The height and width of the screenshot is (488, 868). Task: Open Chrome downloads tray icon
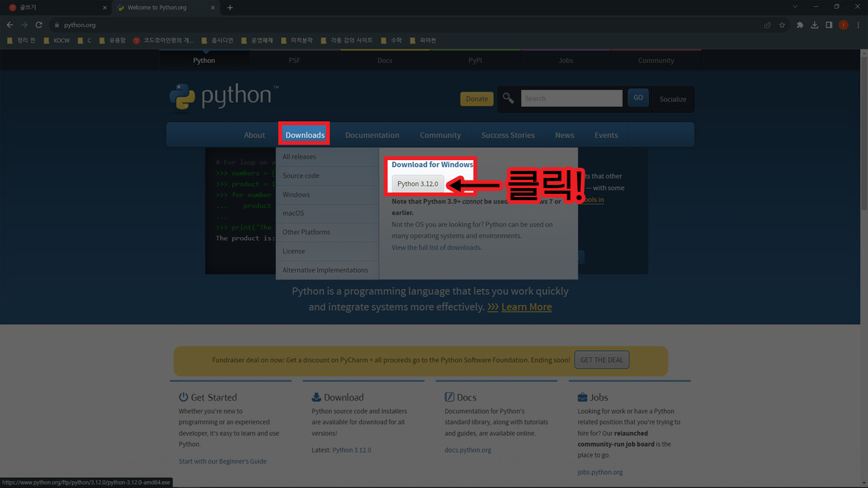815,25
